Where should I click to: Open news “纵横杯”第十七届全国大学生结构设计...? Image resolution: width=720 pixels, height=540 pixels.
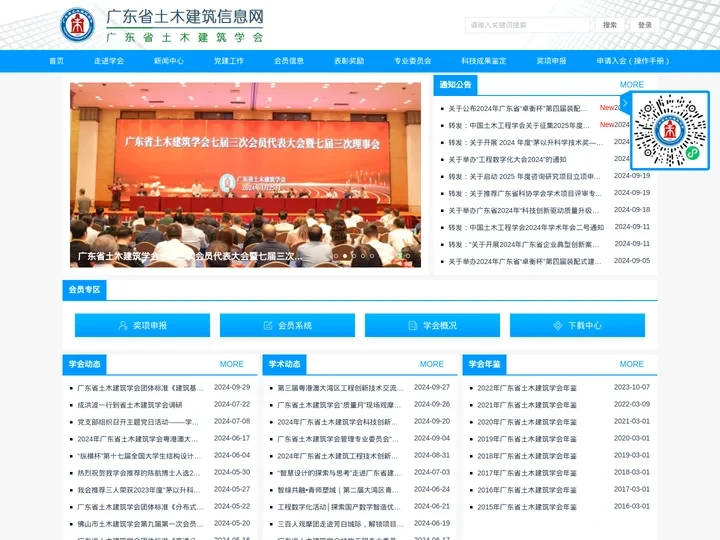(x=139, y=456)
